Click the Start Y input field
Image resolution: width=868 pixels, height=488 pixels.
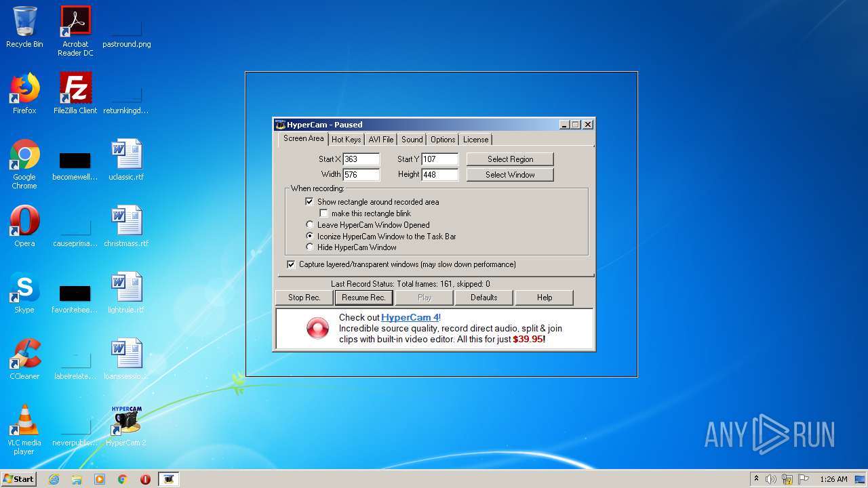[439, 159]
